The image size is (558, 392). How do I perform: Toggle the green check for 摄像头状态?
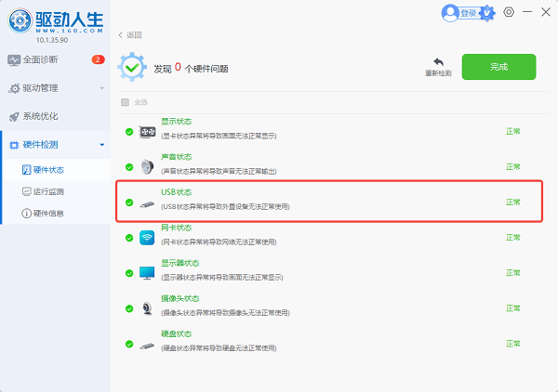pos(129,308)
